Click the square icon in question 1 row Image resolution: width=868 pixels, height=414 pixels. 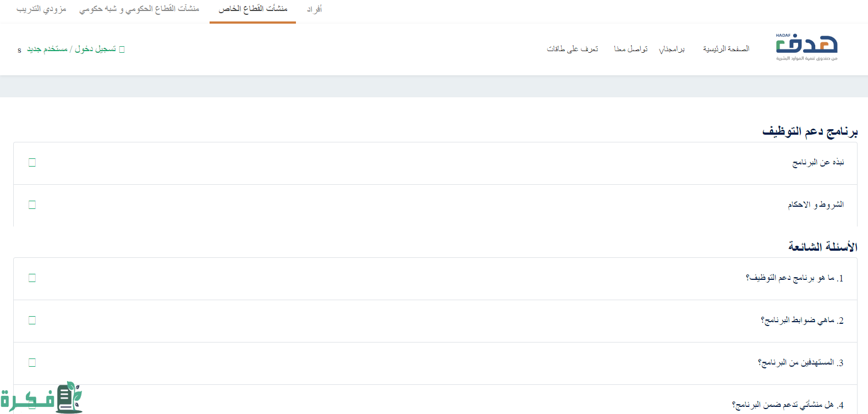coord(32,278)
